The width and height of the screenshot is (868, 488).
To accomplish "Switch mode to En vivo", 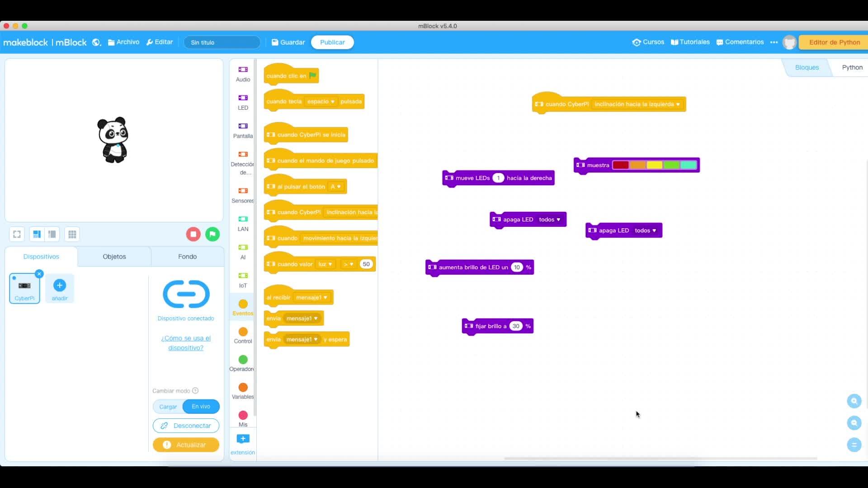I will [x=201, y=407].
